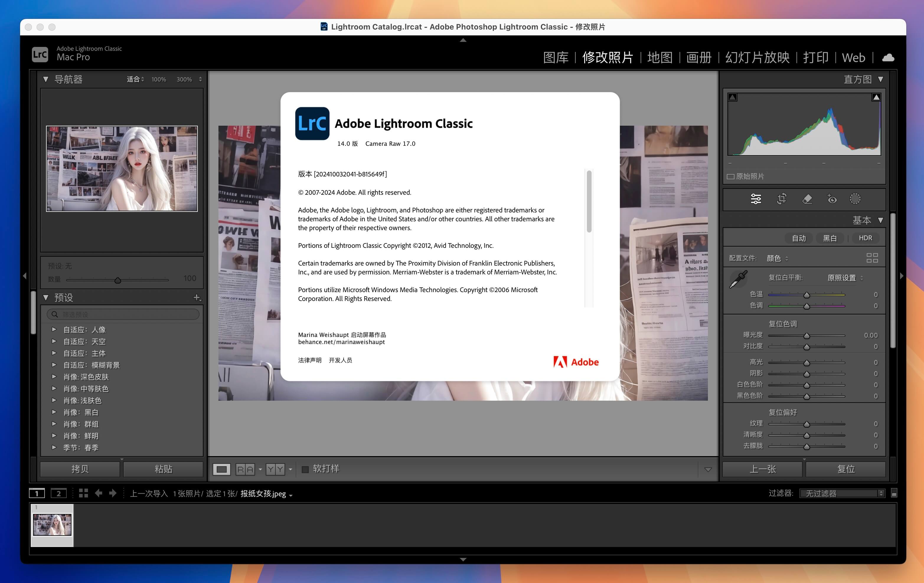The width and height of the screenshot is (924, 583).
Task: Click the 上一张 button
Action: (x=763, y=469)
